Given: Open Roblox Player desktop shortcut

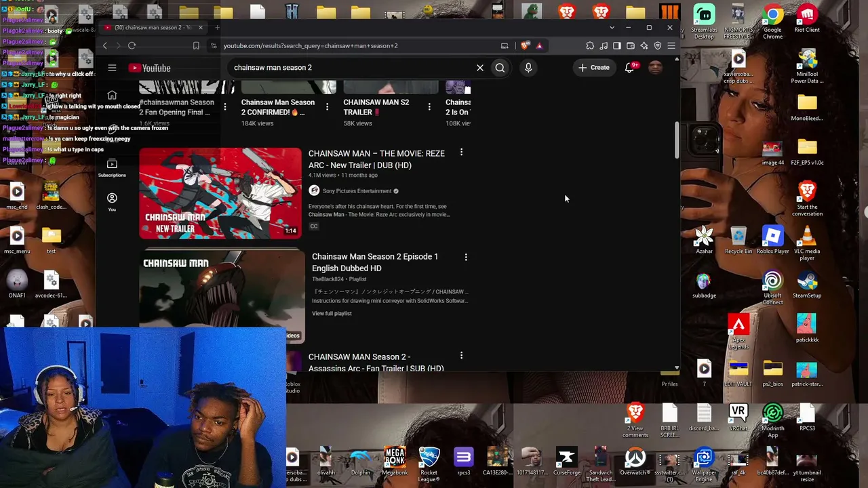Looking at the screenshot, I should [x=772, y=241].
